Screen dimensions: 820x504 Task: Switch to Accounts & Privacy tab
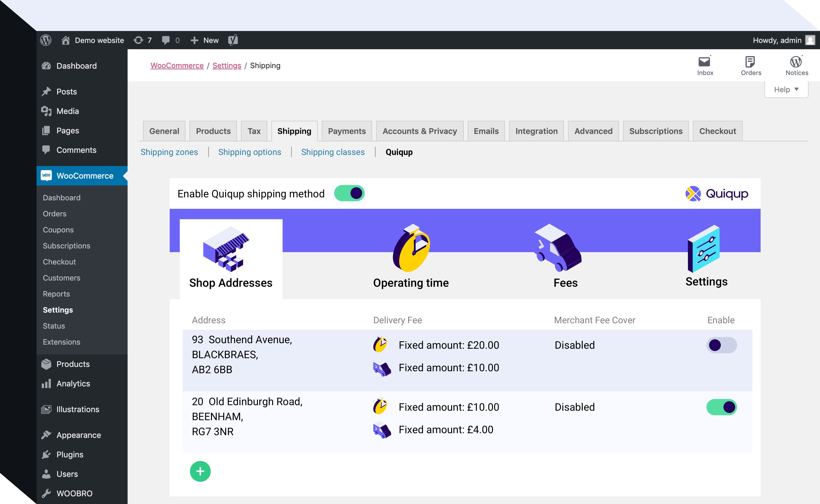[x=420, y=131]
